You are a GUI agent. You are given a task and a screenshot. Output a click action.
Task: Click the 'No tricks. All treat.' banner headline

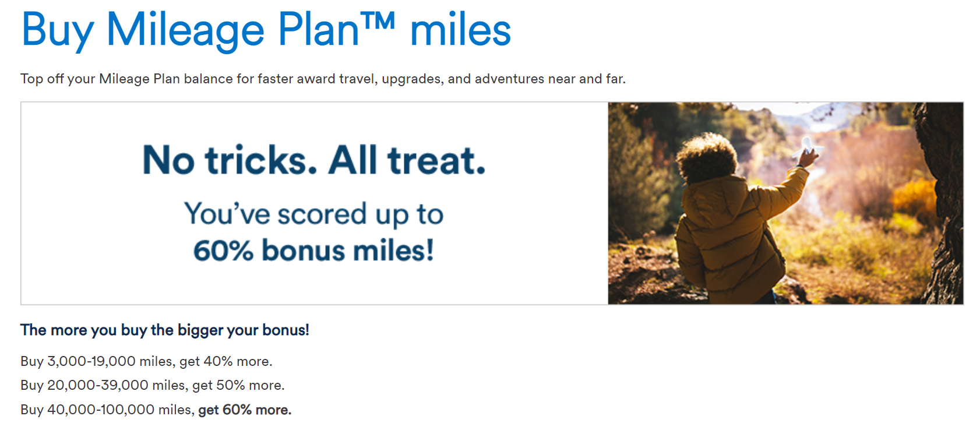click(314, 160)
